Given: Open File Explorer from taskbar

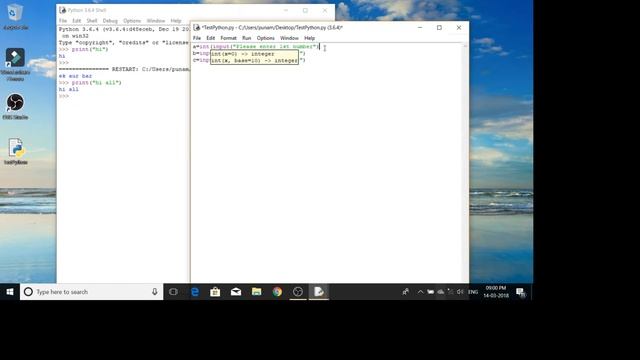Looking at the screenshot, I should (x=256, y=292).
